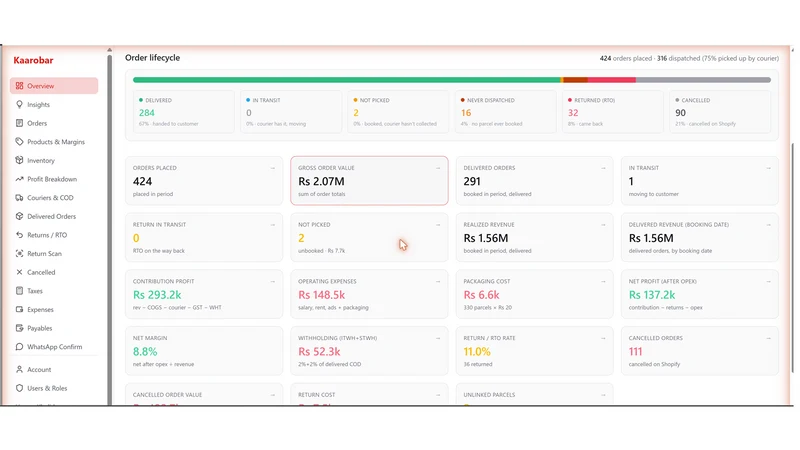Open Expenses via its wallet icon
Image resolution: width=800 pixels, height=450 pixels.
[19, 309]
